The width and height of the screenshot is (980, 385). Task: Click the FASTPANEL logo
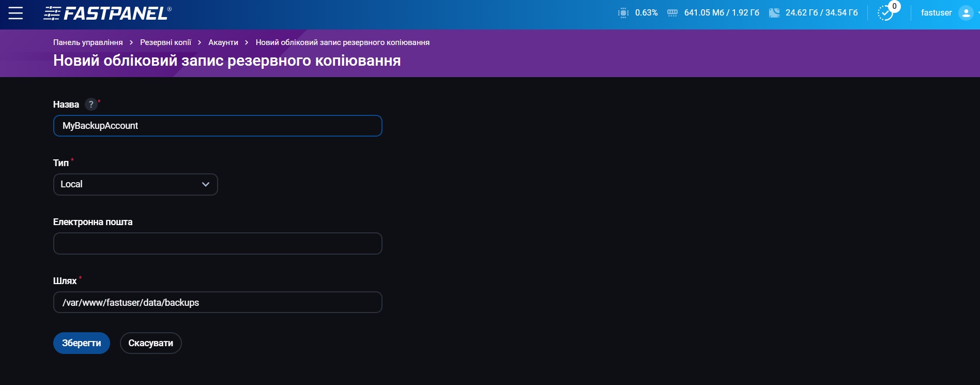tap(108, 13)
